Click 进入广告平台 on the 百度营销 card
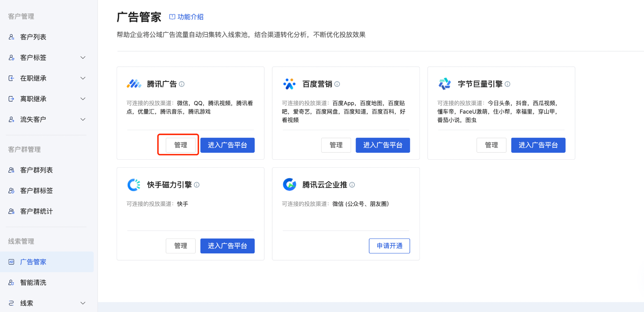 click(x=383, y=145)
